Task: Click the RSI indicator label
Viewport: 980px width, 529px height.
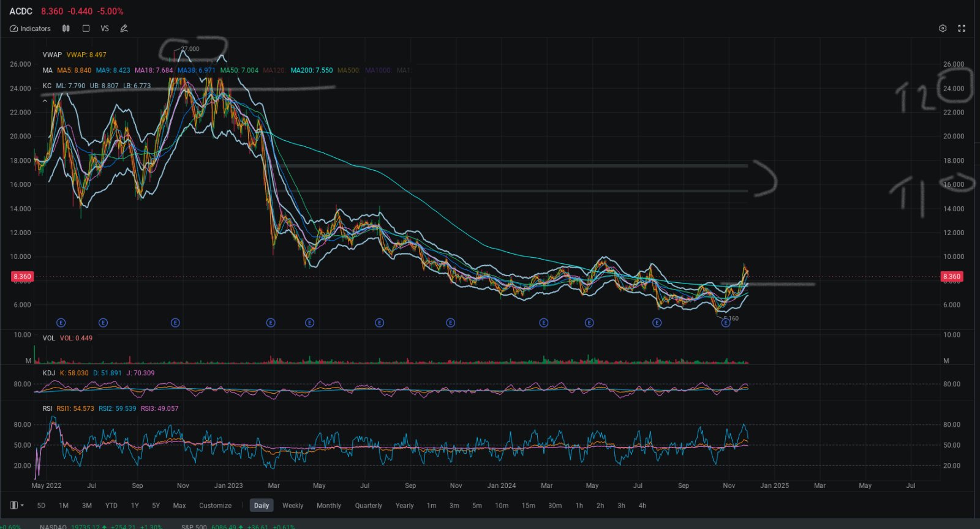Action: pyautogui.click(x=47, y=408)
